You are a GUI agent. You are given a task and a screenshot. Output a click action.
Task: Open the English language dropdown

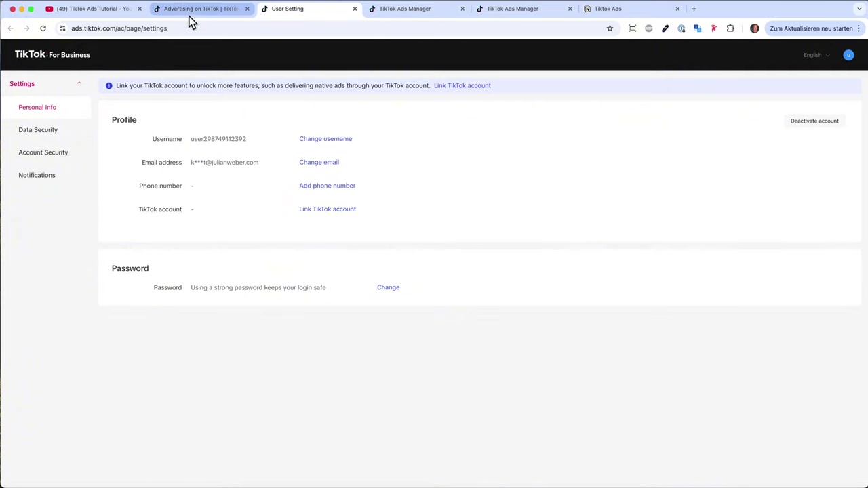coord(816,55)
